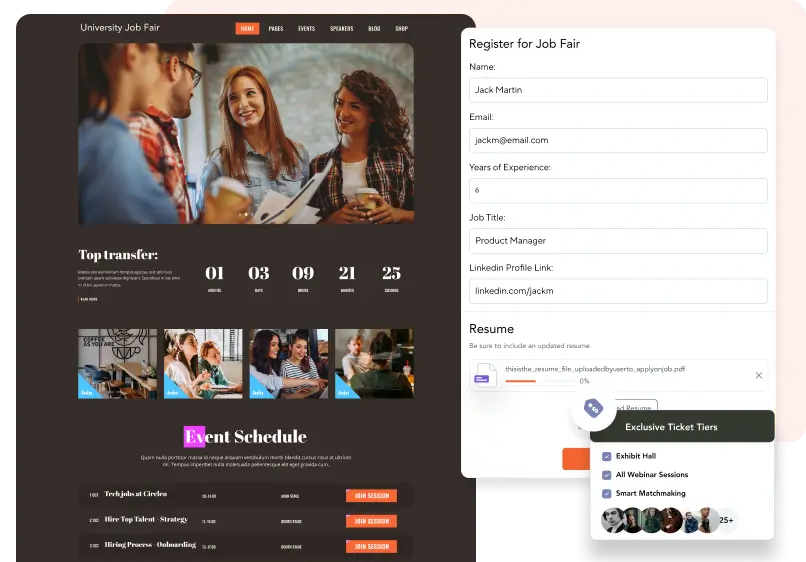Remove the uploaded resume file with X
The image size is (806, 562).
(759, 375)
